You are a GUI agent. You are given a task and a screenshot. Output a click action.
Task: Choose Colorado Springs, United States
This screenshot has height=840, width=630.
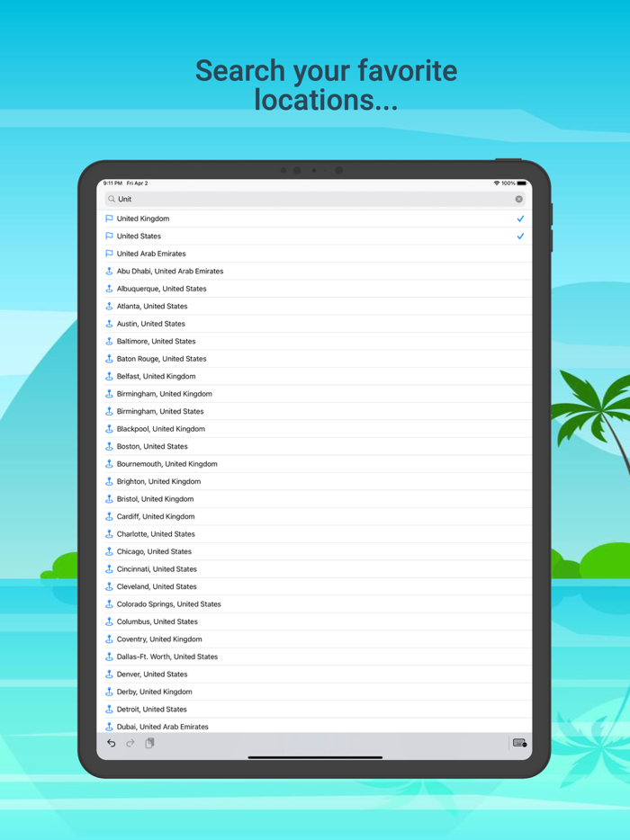169,604
